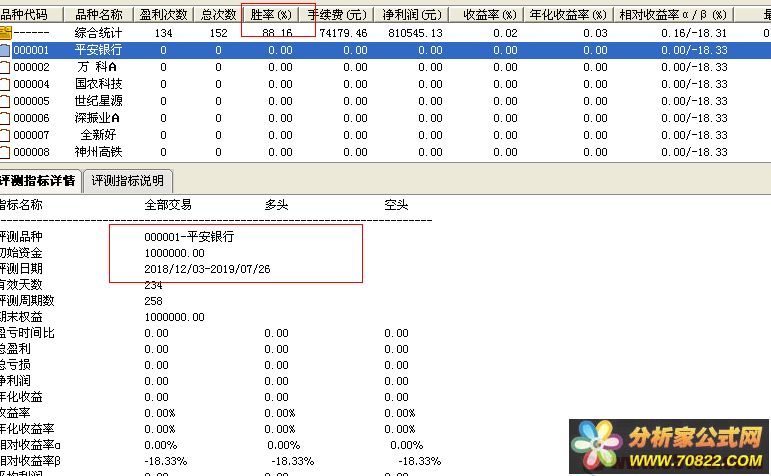Select the 国农科技 row
The image size is (771, 476).
[386, 84]
